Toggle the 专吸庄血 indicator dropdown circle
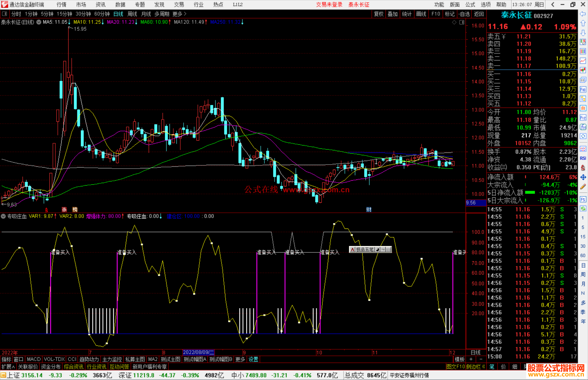The image size is (588, 380). click(x=3, y=216)
